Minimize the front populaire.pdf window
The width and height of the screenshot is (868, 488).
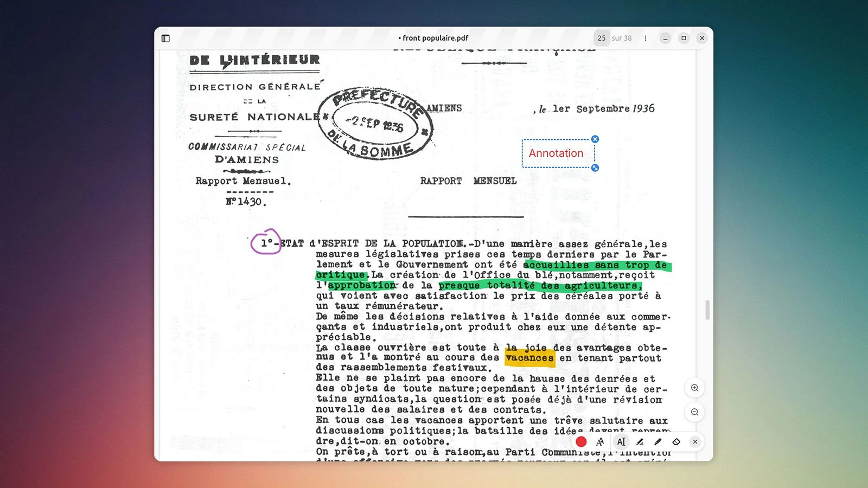click(x=665, y=38)
